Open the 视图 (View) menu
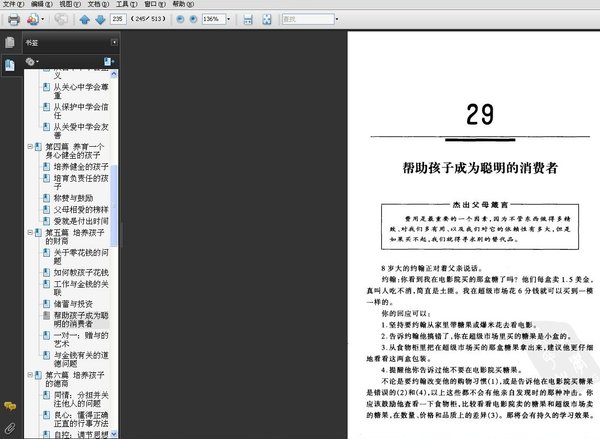600x439 pixels. point(70,4)
